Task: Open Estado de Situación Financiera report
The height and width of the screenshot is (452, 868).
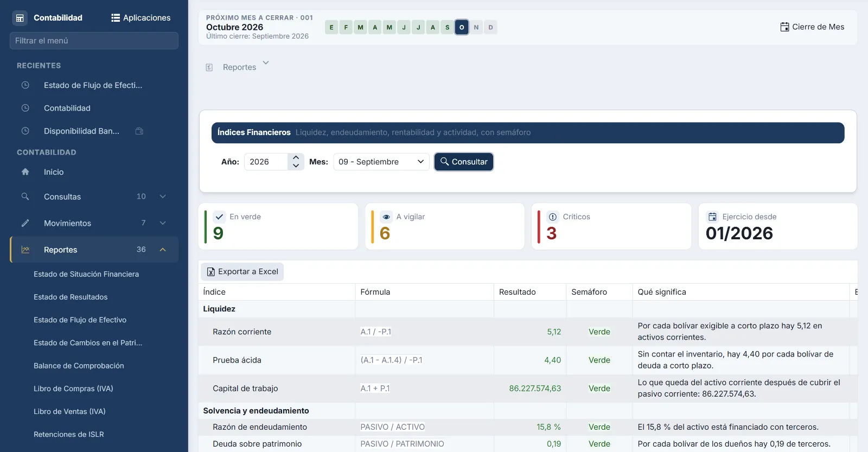Action: point(86,274)
